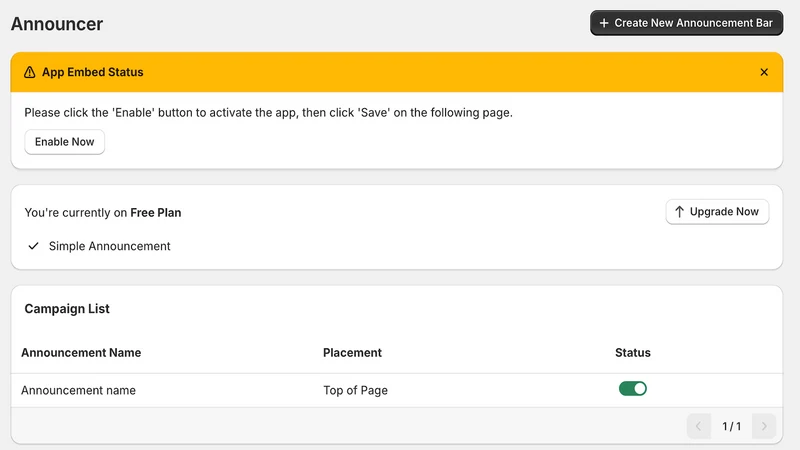Go to next page of campaigns
The image size is (800, 450).
(x=764, y=426)
